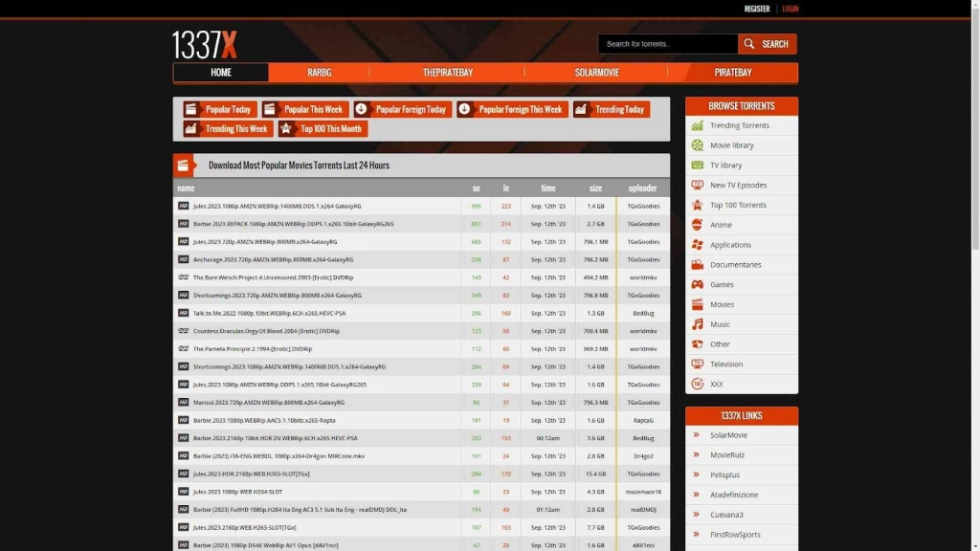Select the Anime category icon
The image size is (980, 551).
[698, 225]
